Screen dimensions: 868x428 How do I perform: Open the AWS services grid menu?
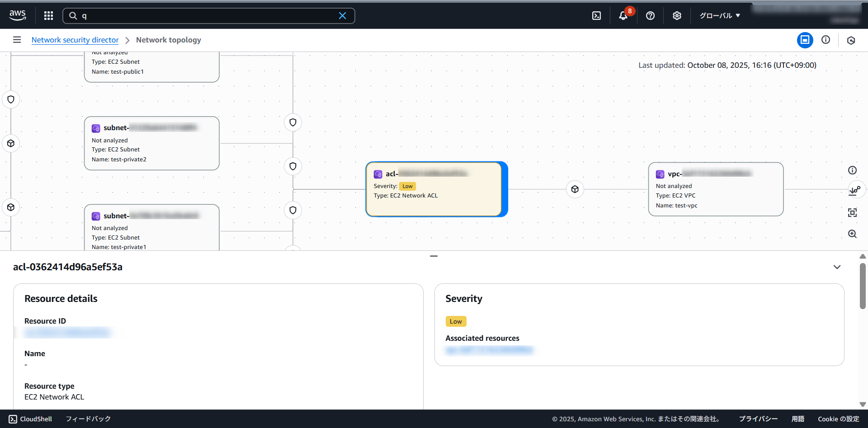48,16
